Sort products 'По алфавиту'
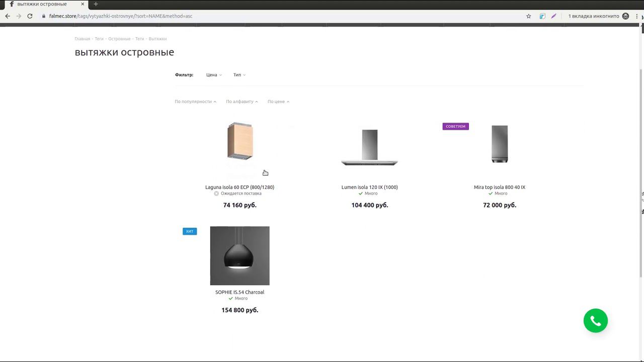The image size is (644, 362). pos(242,102)
